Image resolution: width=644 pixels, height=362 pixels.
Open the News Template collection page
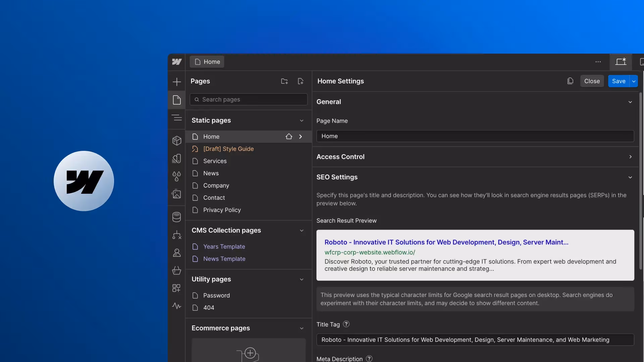click(x=224, y=259)
